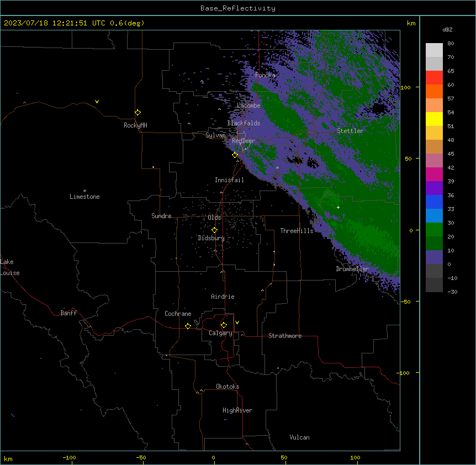Click the RedDeer city label

tap(244, 141)
